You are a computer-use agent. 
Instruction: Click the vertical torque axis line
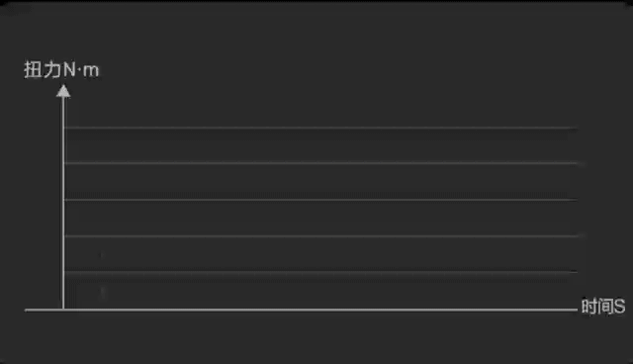point(63,203)
